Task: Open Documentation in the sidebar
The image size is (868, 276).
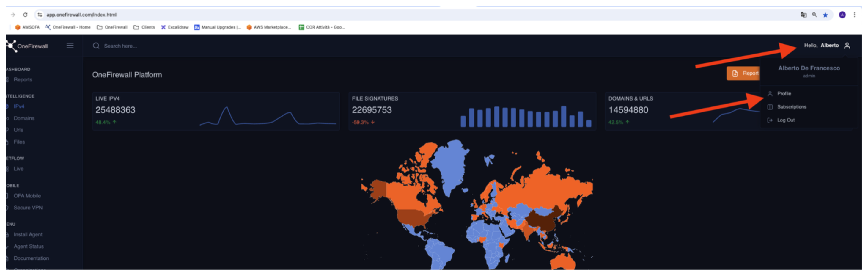Action: [x=31, y=258]
